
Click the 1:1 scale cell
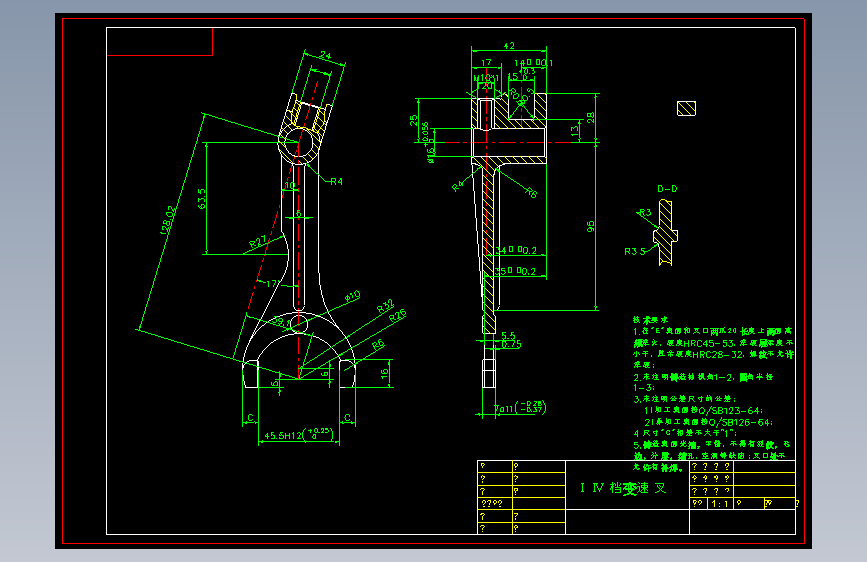click(720, 503)
